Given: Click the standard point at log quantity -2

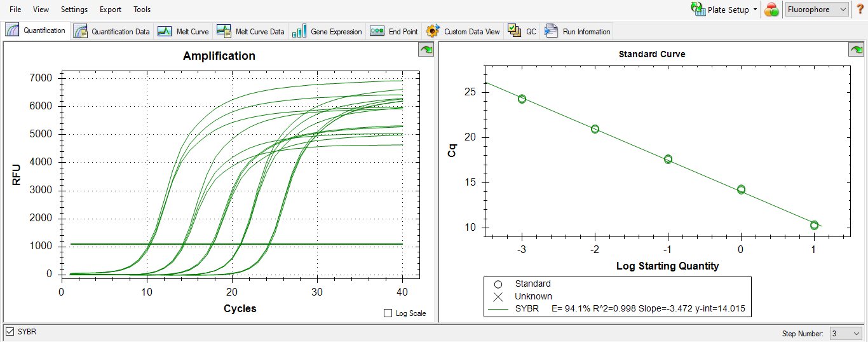Looking at the screenshot, I should pos(595,129).
